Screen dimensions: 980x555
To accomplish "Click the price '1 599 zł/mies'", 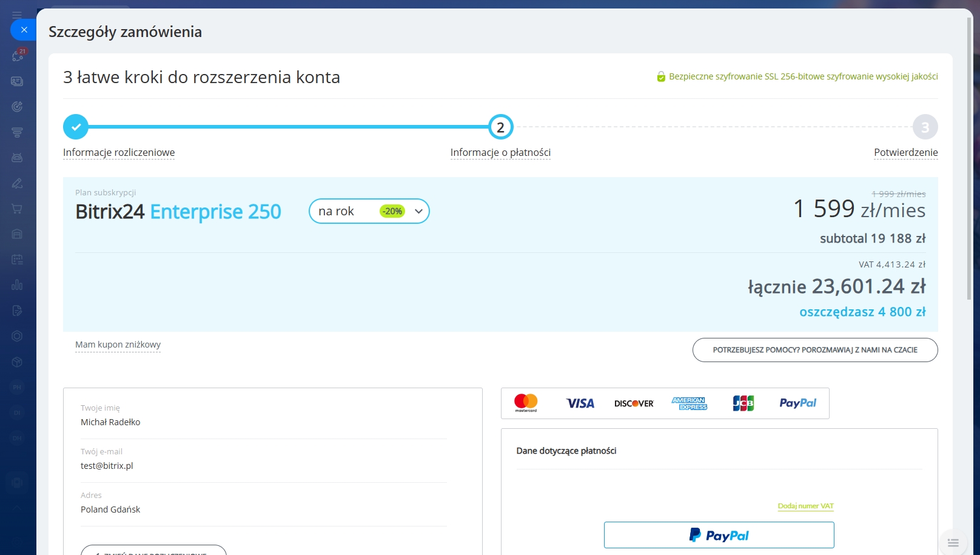I will click(859, 209).
